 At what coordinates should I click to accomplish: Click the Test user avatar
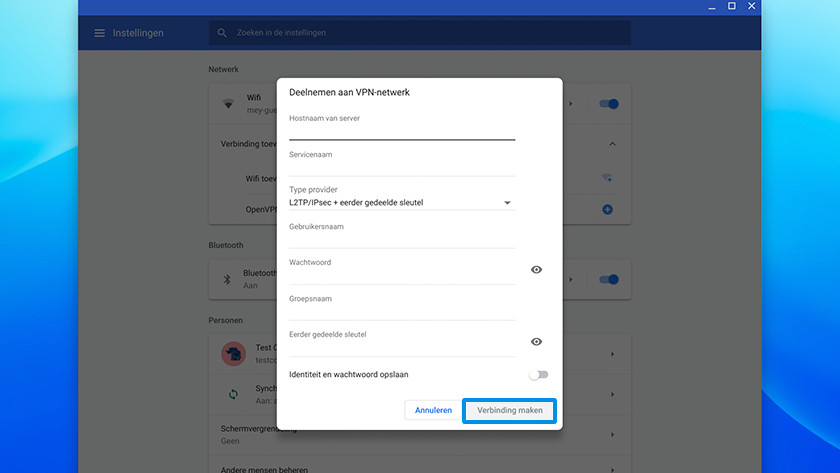coord(233,354)
